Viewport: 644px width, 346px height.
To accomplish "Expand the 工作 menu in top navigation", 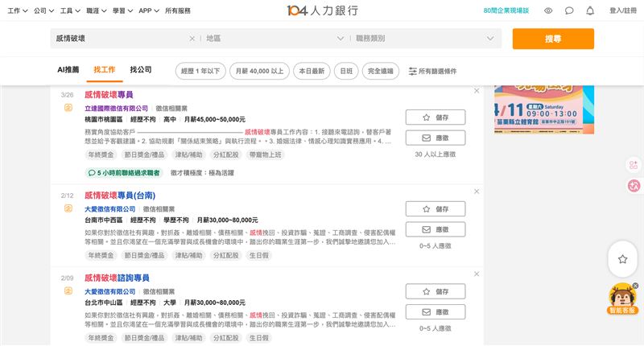I will [x=17, y=10].
